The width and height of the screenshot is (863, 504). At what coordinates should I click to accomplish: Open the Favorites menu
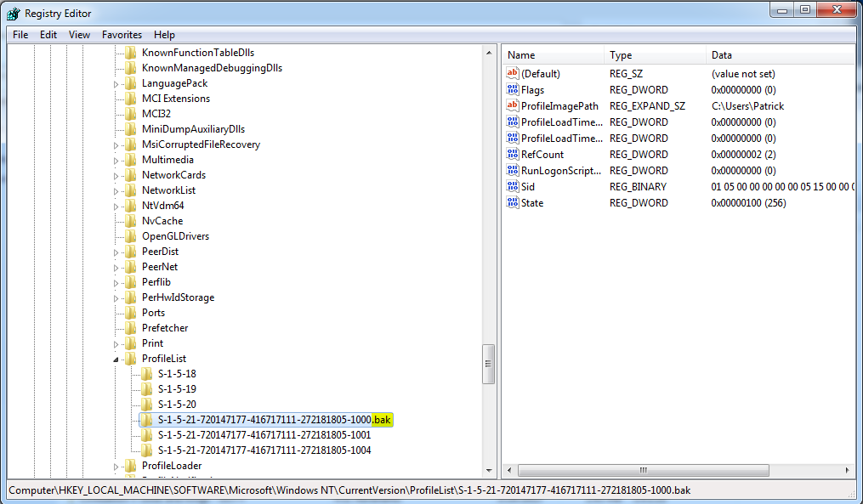(122, 35)
